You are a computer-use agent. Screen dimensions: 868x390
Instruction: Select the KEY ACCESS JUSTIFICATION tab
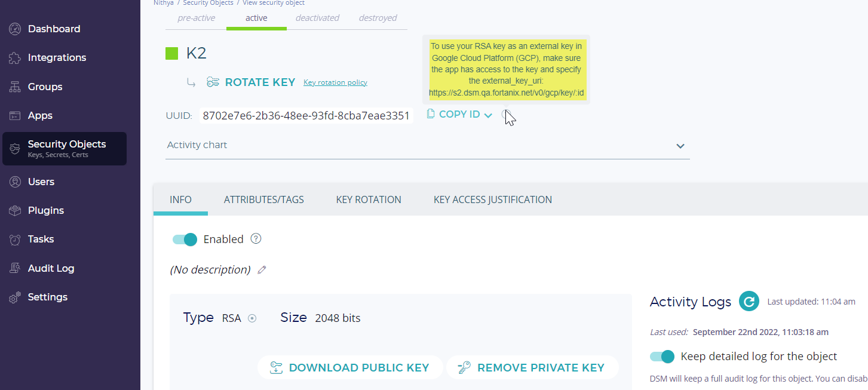click(492, 199)
